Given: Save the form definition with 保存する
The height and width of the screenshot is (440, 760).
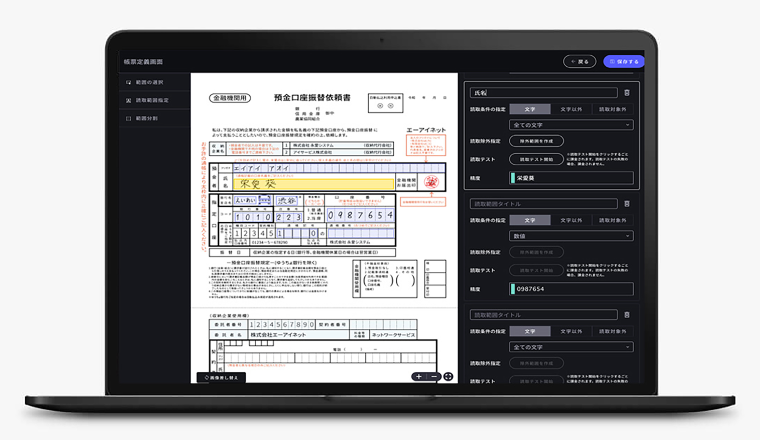Looking at the screenshot, I should click(624, 62).
